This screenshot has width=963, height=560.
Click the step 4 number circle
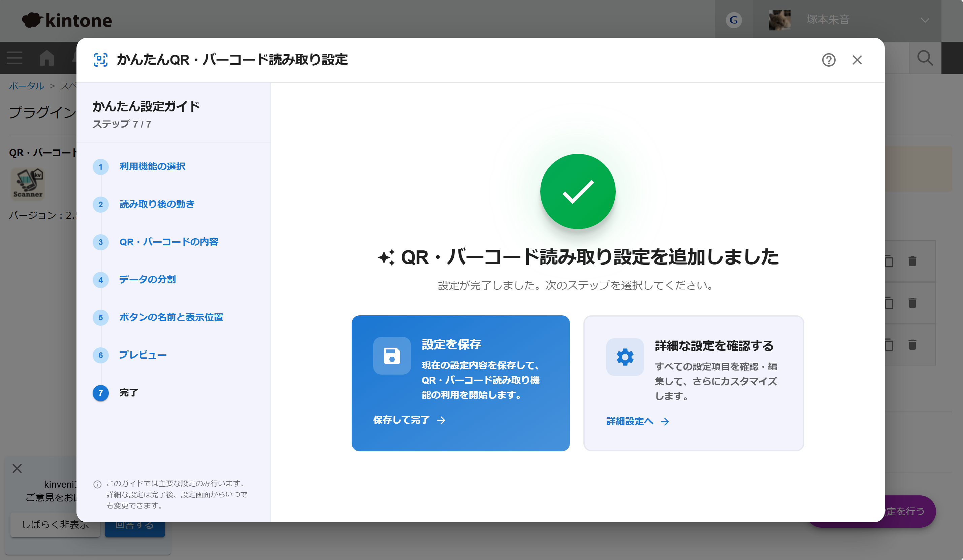pos(100,280)
